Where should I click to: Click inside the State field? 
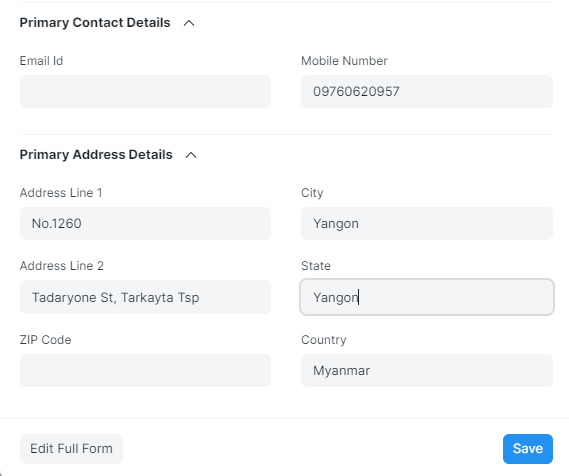click(x=427, y=297)
